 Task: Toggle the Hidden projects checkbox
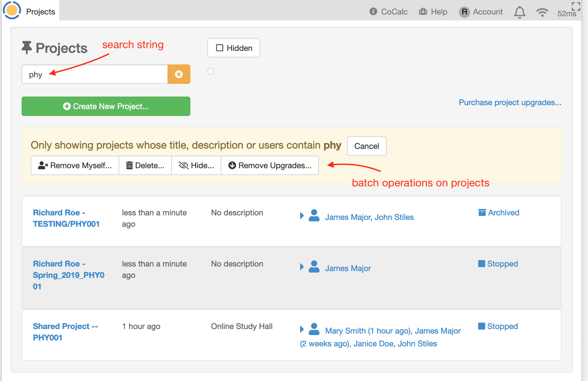[220, 48]
